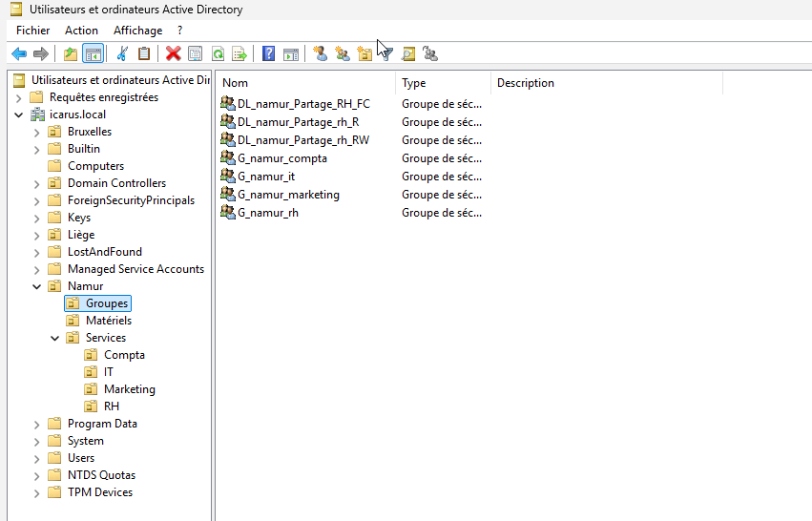Open the ? help menu
The width and height of the screenshot is (812, 521).
[179, 31]
